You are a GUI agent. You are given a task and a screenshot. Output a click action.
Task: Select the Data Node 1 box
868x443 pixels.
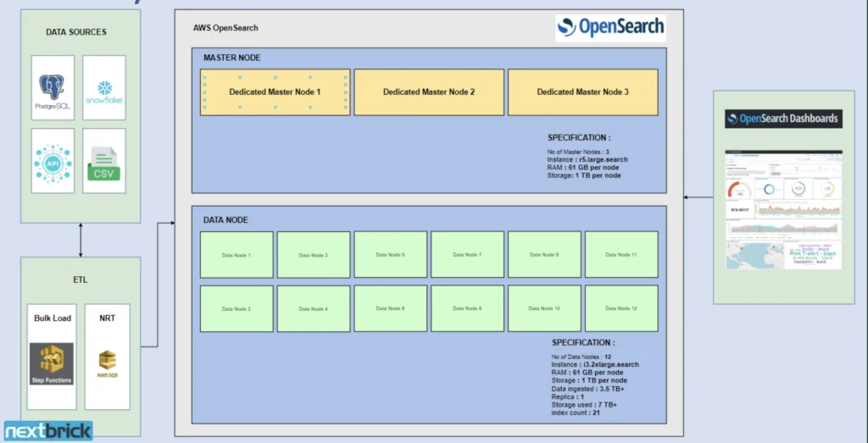pyautogui.click(x=236, y=254)
